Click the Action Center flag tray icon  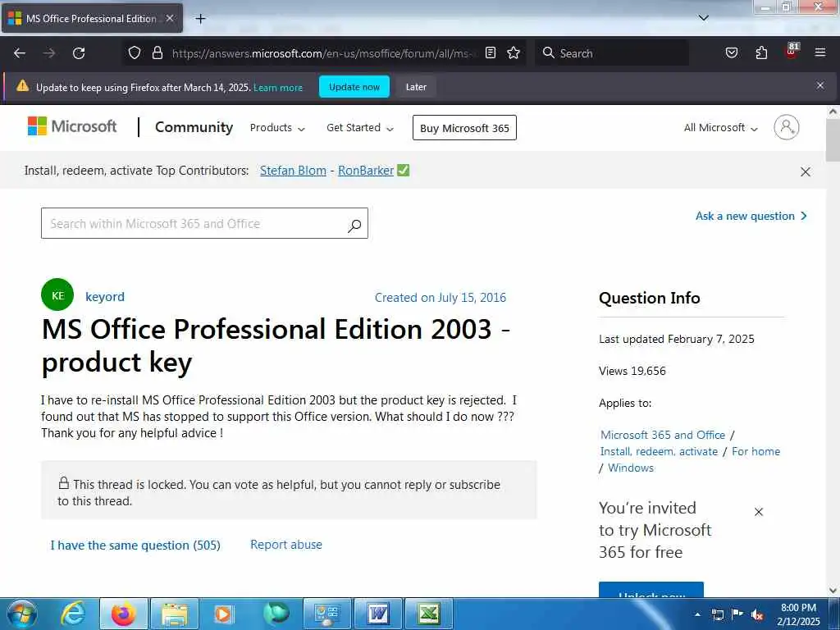737,614
